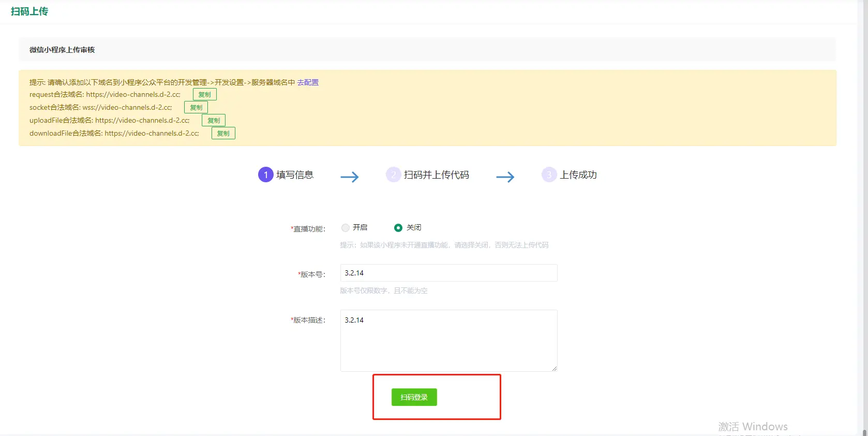Image resolution: width=868 pixels, height=436 pixels.
Task: Click into the 版本描述 text area
Action: [x=448, y=340]
